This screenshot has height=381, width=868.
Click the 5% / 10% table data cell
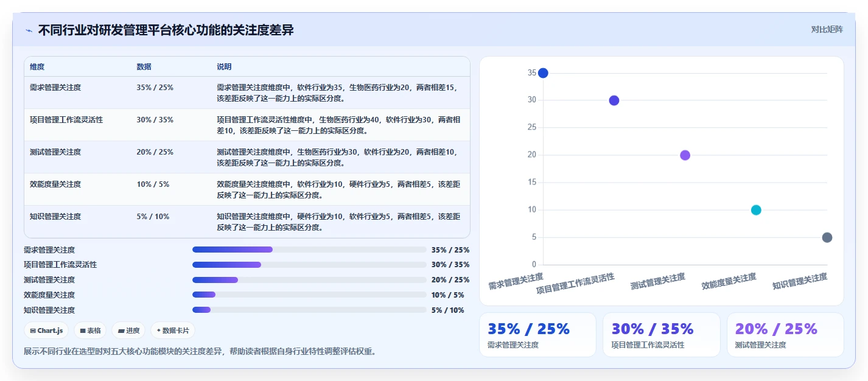click(153, 217)
